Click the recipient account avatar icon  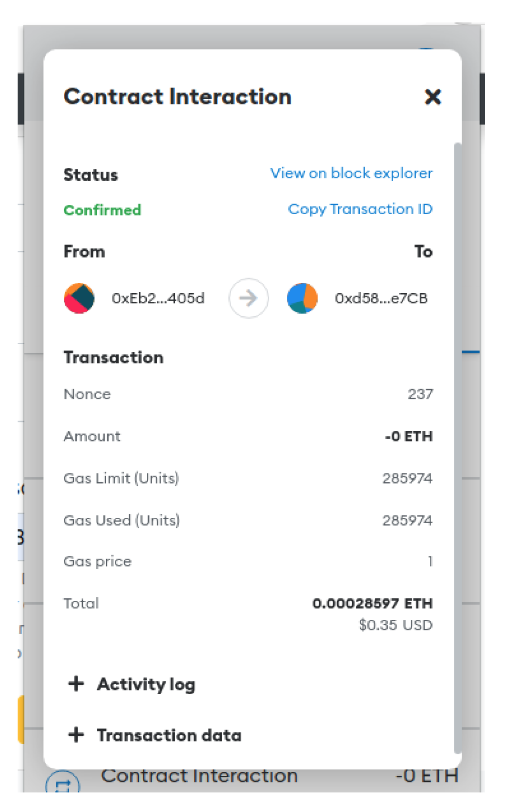302,298
